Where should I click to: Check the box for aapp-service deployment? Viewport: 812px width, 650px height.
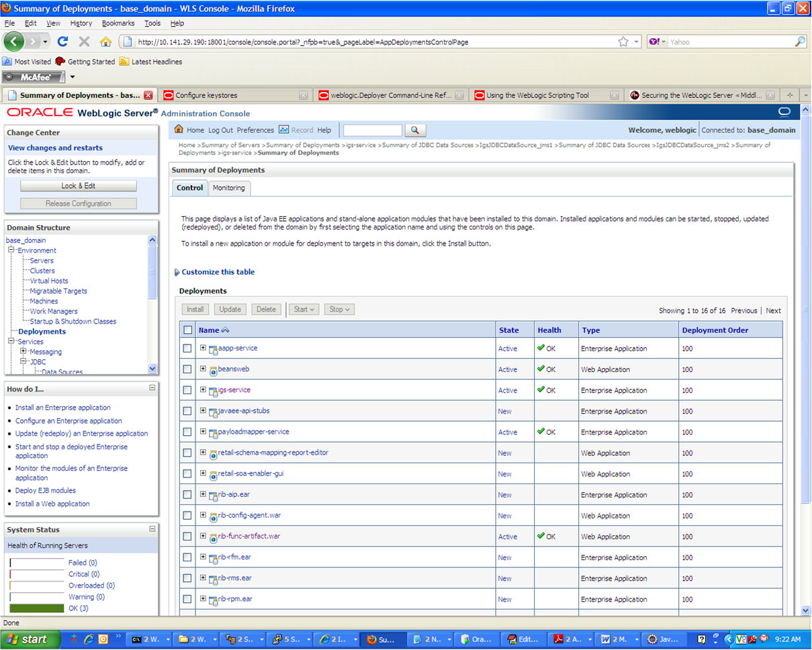[x=187, y=349]
